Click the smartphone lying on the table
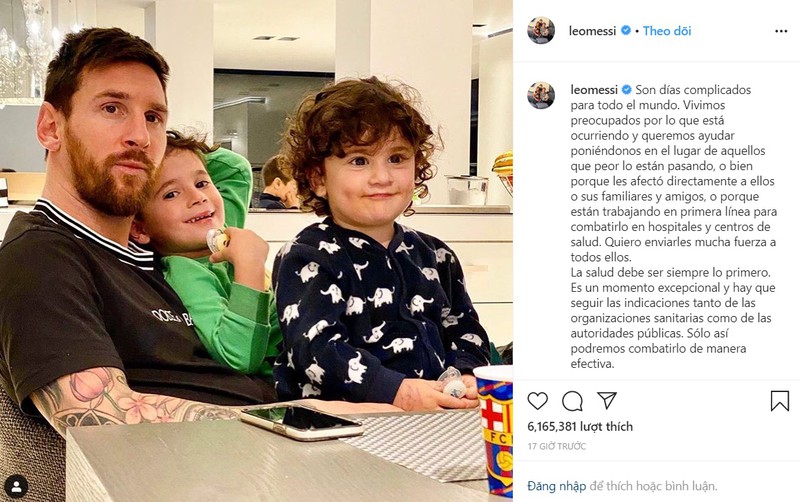The height and width of the screenshot is (502, 800). (x=302, y=422)
